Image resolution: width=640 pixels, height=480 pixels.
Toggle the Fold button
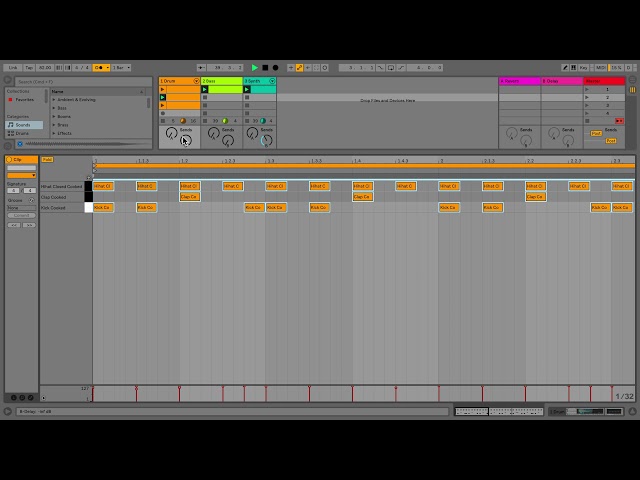pyautogui.click(x=47, y=160)
